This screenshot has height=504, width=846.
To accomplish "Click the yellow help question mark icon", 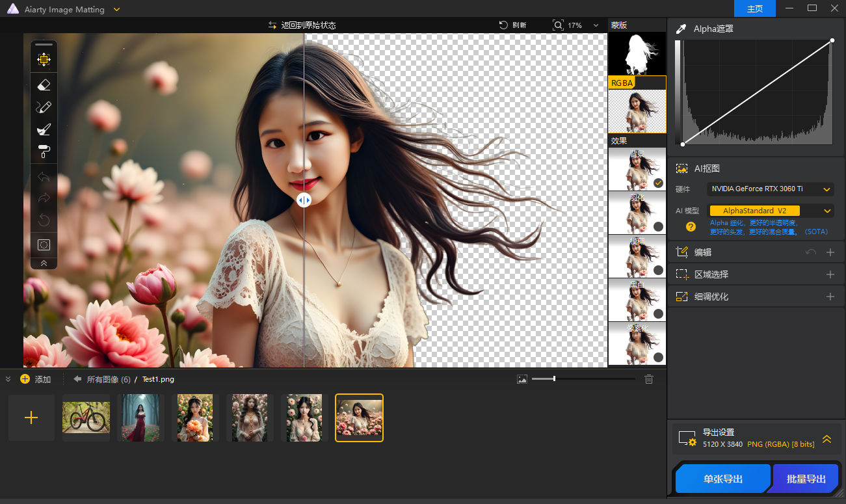I will tap(691, 227).
